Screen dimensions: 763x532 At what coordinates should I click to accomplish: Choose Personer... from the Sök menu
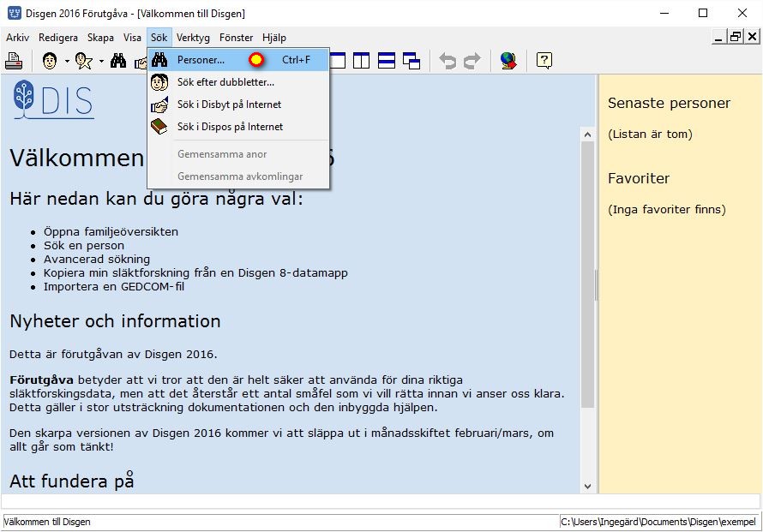pos(238,60)
